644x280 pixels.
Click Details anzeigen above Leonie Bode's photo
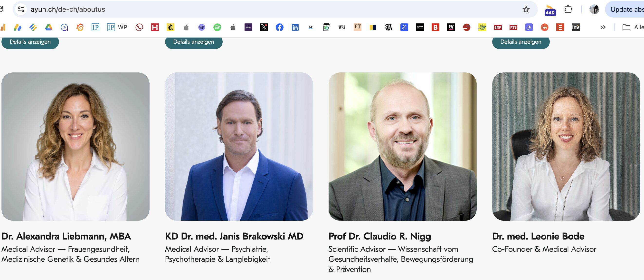click(x=521, y=42)
